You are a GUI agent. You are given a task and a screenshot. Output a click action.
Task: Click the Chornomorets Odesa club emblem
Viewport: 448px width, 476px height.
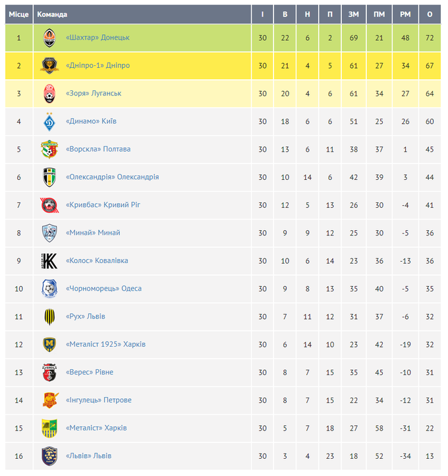pos(49,289)
